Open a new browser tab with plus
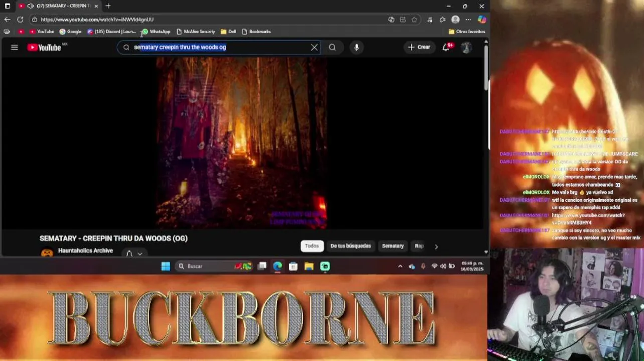Viewport: 644px width, 361px height. pos(108,6)
